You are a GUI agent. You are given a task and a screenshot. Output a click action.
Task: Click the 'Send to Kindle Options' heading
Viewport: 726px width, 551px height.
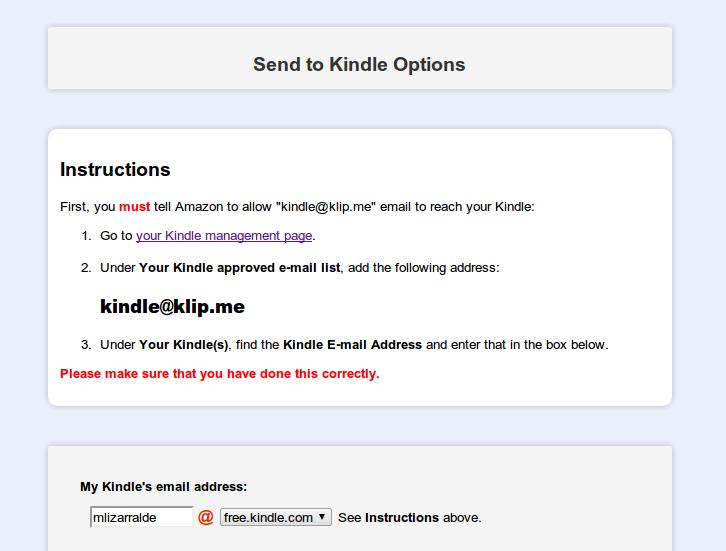click(x=359, y=65)
